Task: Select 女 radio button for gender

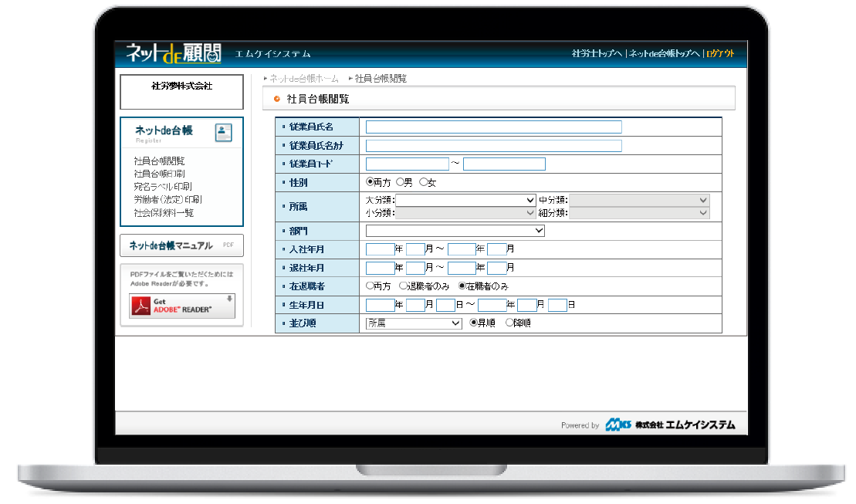Action: (423, 182)
